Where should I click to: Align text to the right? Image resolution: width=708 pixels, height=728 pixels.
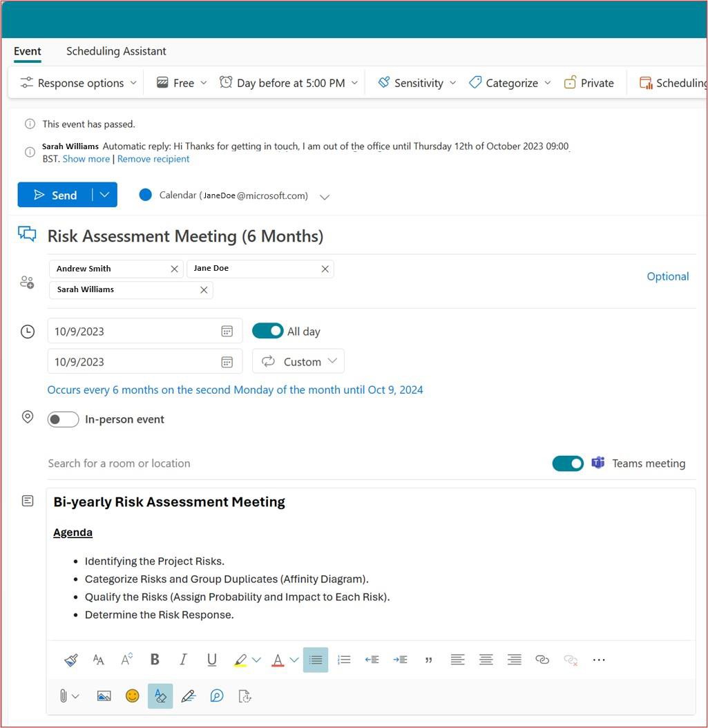click(x=515, y=660)
